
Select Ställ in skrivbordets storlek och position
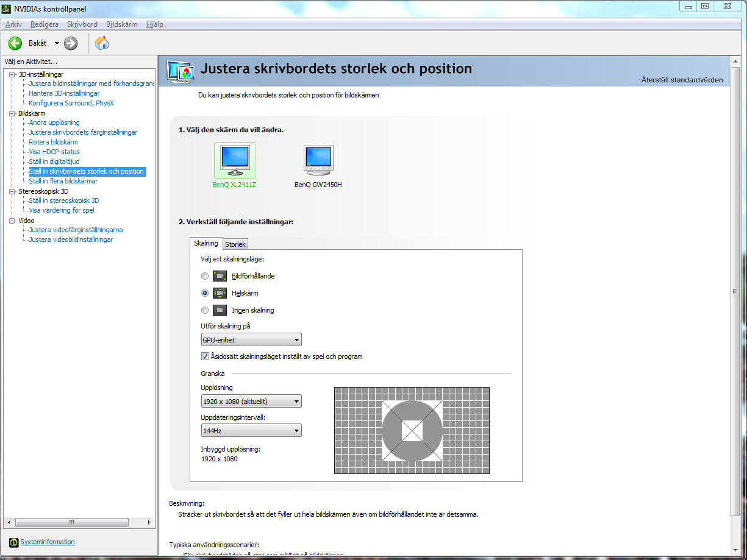click(x=87, y=171)
